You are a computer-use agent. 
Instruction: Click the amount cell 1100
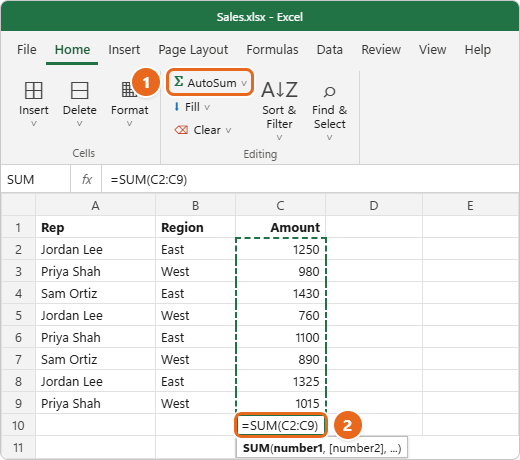280,337
